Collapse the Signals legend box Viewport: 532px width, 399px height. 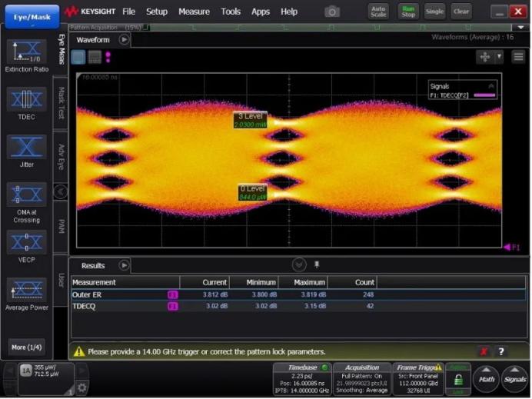[491, 86]
